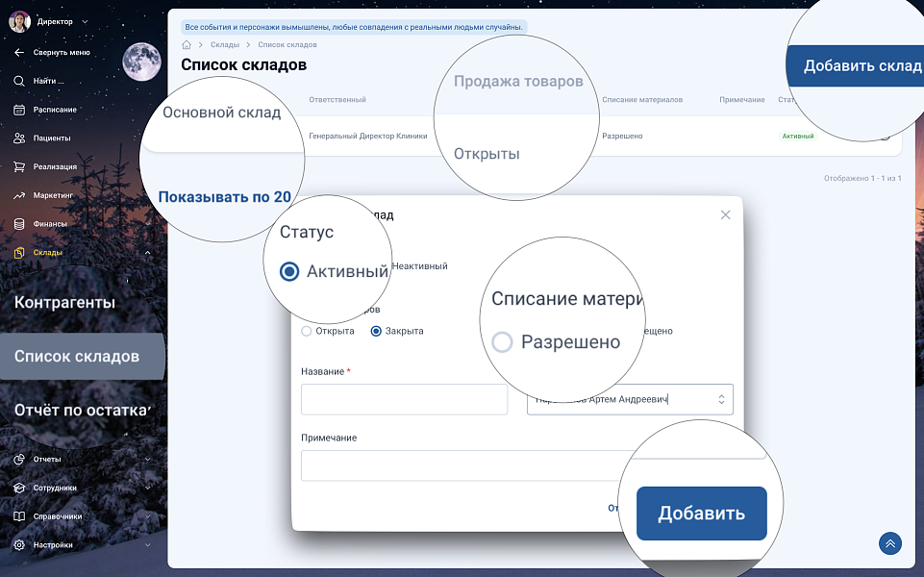Select the Активный status radio button
This screenshot has height=577, width=924.
click(289, 272)
